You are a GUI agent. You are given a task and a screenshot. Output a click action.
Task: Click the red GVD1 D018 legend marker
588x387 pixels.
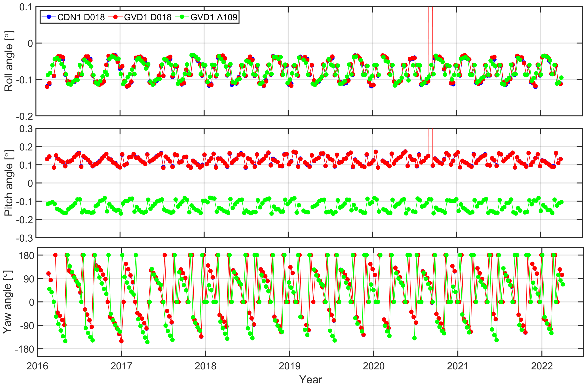pyautogui.click(x=116, y=17)
